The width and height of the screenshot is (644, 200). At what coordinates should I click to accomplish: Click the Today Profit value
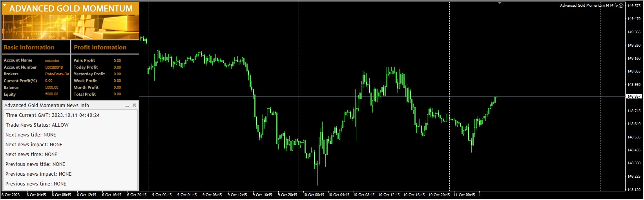click(x=117, y=67)
